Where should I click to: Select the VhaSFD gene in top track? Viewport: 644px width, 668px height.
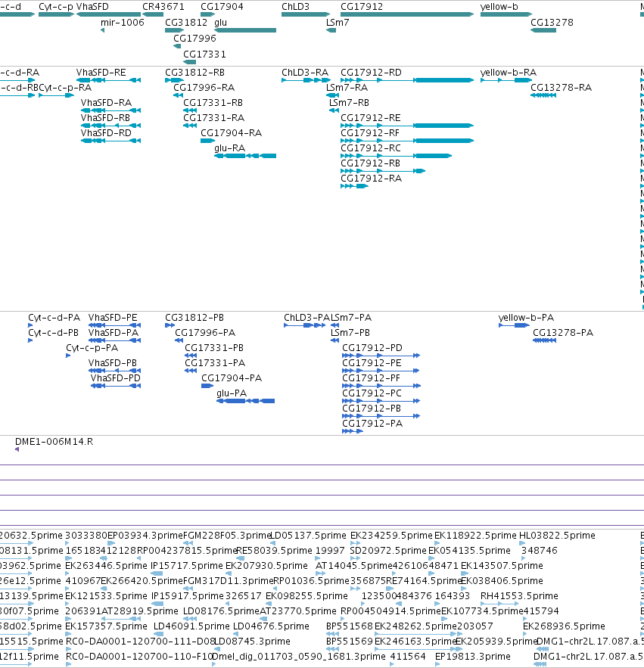tap(109, 14)
